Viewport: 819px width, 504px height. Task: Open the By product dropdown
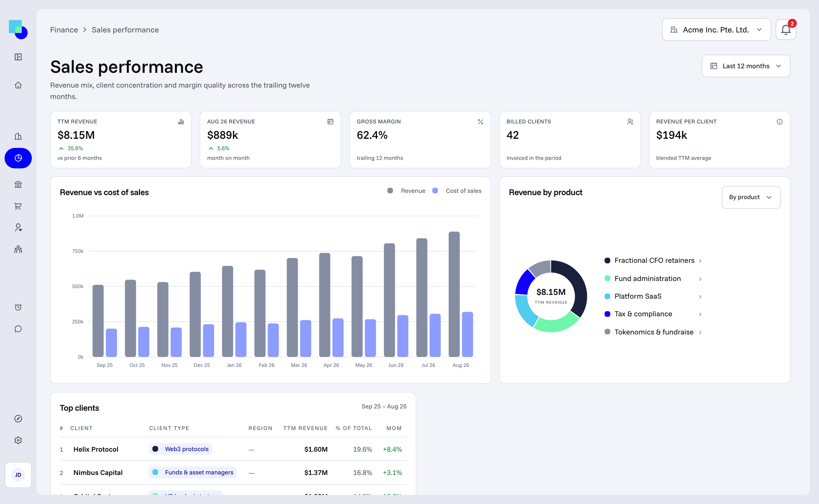pos(751,197)
